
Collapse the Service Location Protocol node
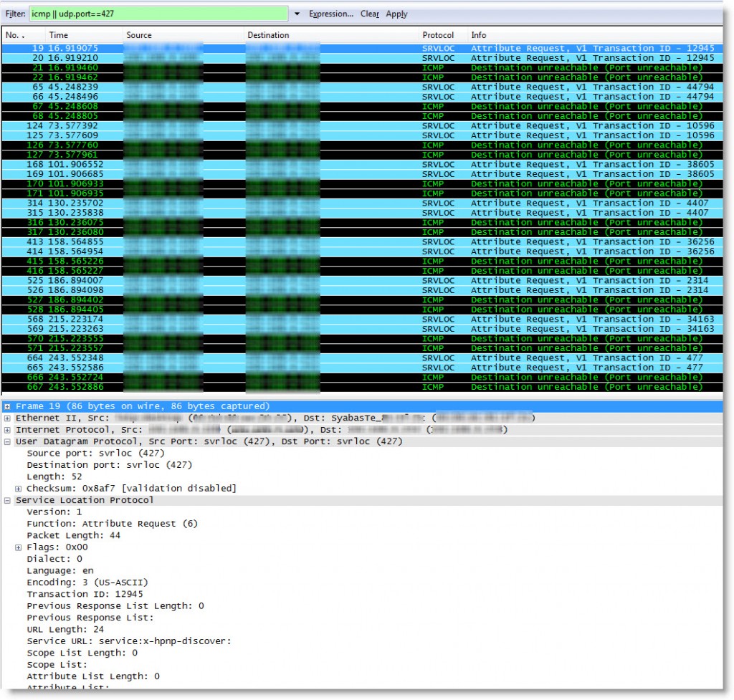(7, 500)
